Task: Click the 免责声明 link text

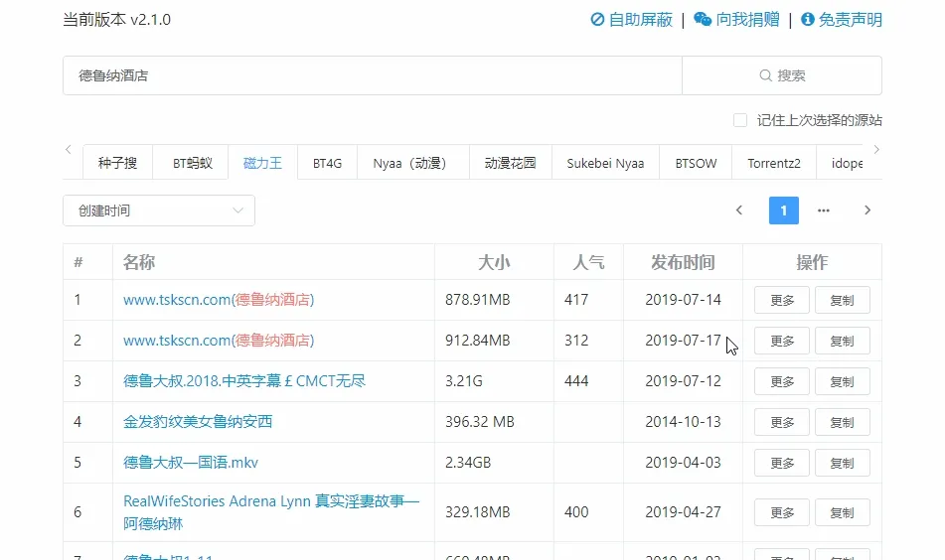Action: (851, 20)
